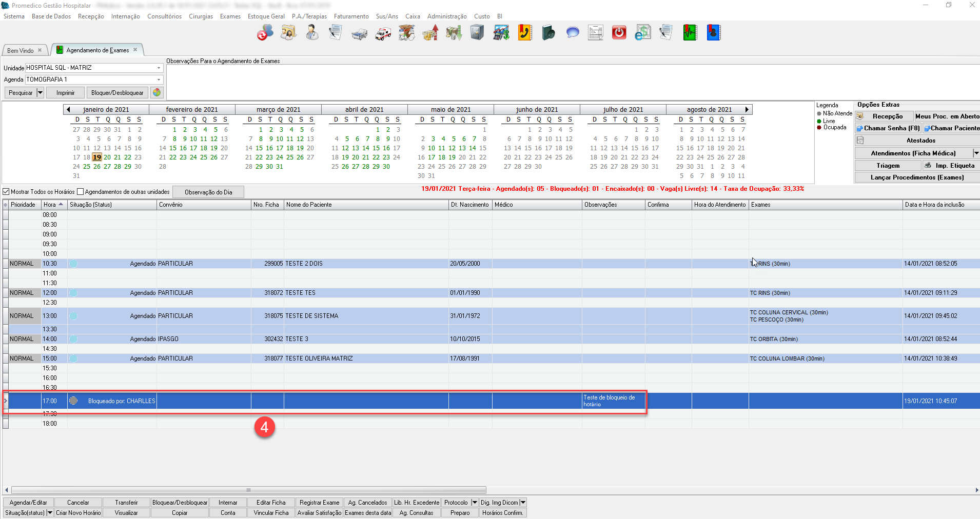Click the doctor icon in toolbar
The height and width of the screenshot is (519, 980).
tap(312, 33)
